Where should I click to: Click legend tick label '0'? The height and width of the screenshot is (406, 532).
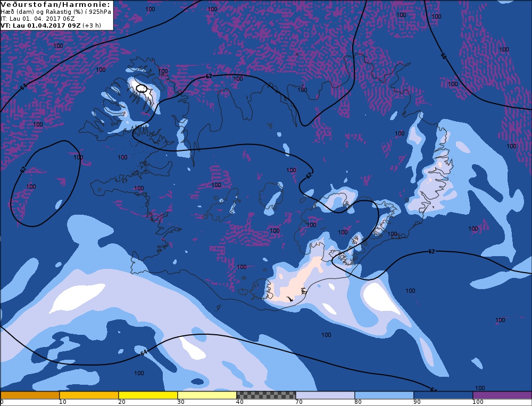[x=2, y=402]
